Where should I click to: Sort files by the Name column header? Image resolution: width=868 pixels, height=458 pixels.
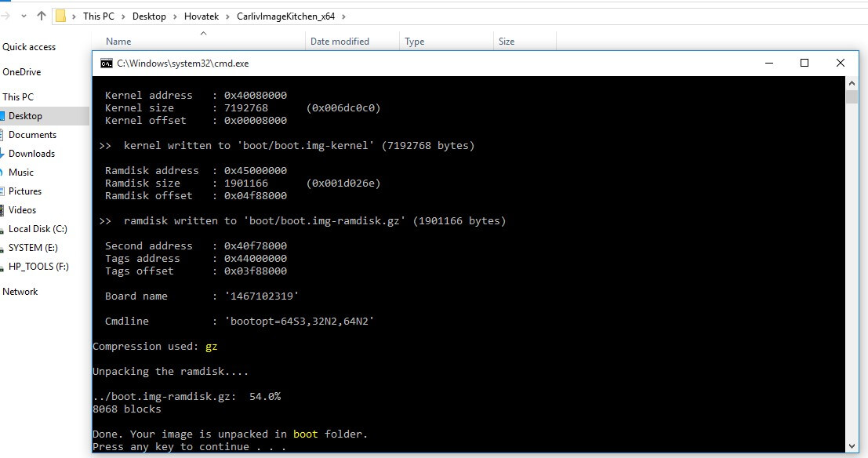point(118,41)
